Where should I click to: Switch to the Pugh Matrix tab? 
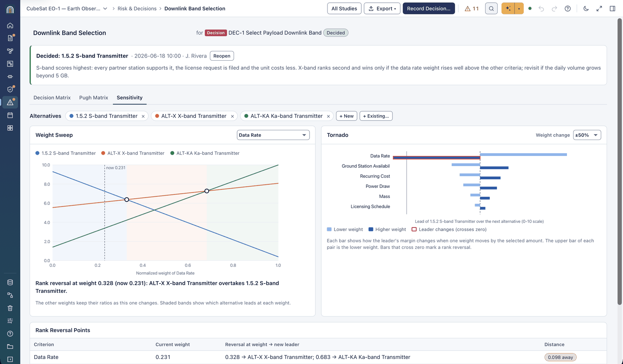[93, 98]
